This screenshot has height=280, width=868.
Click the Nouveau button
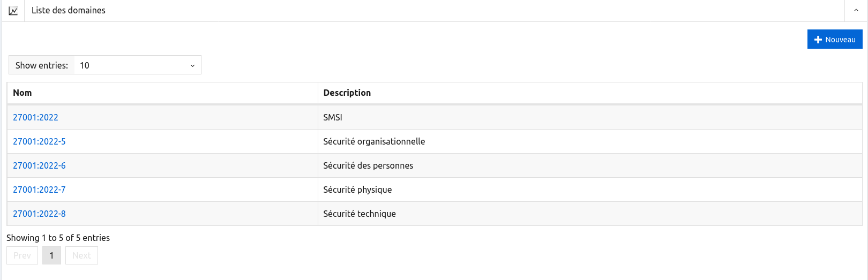click(835, 40)
